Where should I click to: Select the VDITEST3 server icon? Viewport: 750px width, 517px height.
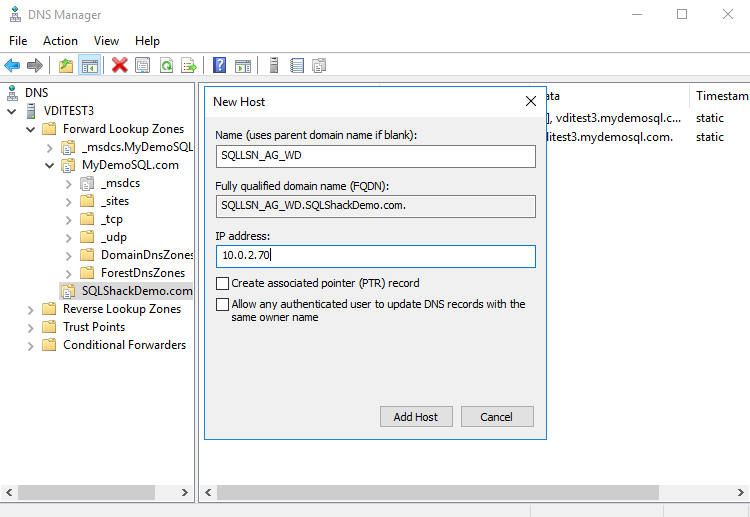(31, 111)
